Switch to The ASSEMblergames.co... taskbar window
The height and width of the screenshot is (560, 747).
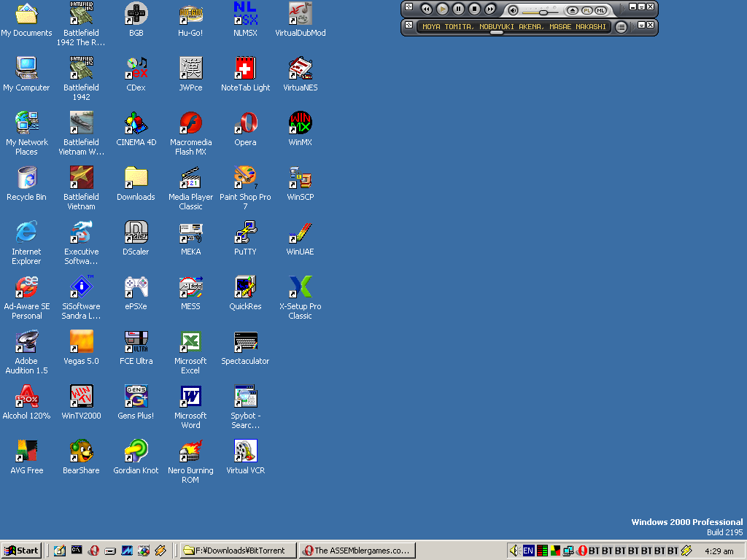pos(357,551)
